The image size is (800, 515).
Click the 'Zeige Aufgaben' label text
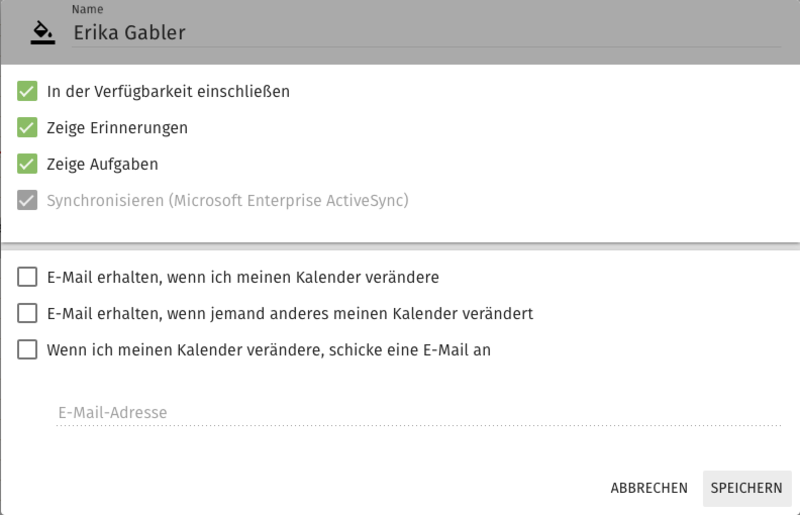[103, 165]
